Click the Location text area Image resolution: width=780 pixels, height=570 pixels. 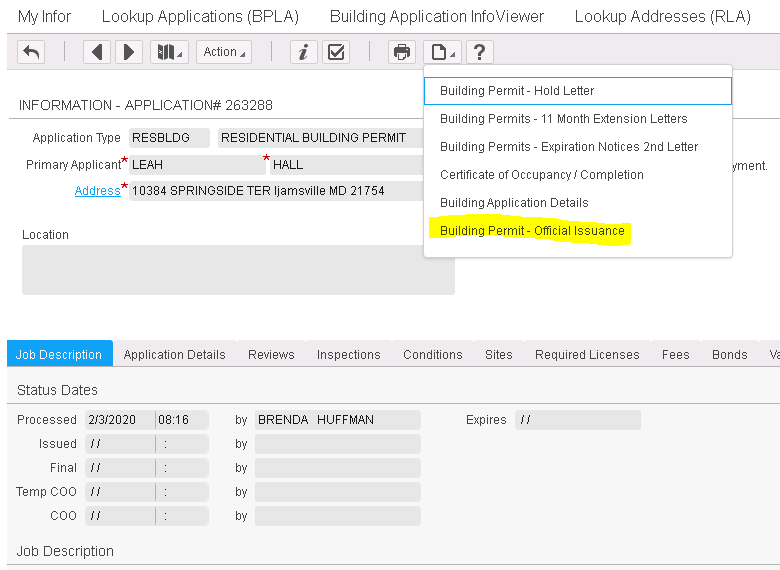coord(238,270)
